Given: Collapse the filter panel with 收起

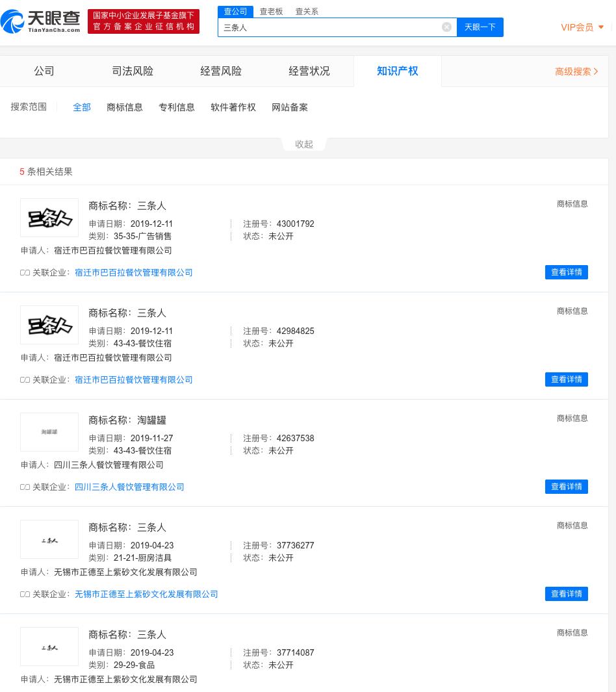Looking at the screenshot, I should (304, 144).
